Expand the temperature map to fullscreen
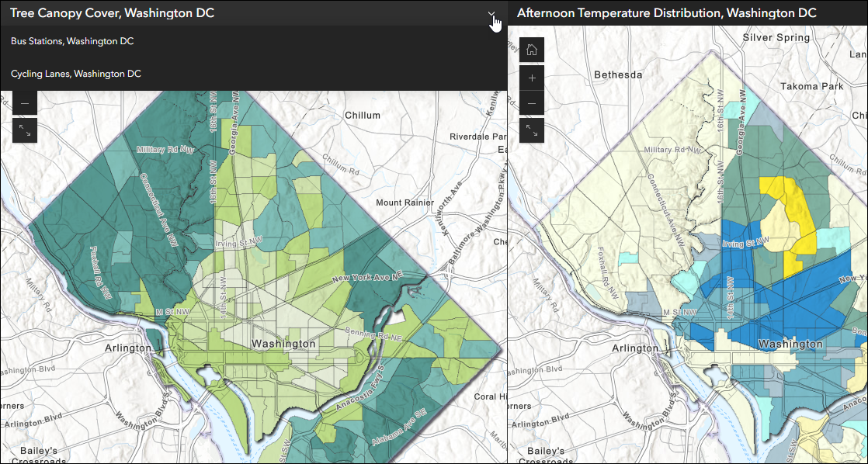Screen dimensions: 868x464 531,130
